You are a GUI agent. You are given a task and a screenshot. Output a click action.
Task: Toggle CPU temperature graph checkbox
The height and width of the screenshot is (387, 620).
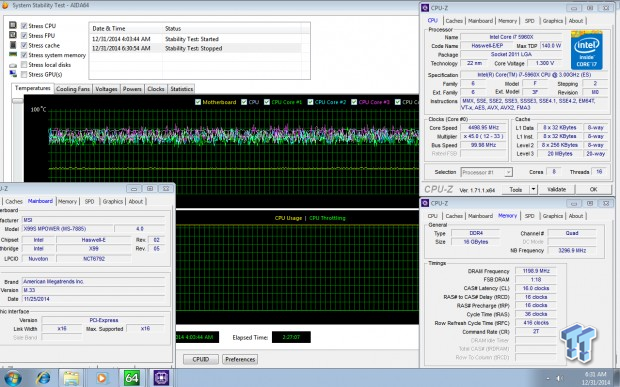pyautogui.click(x=244, y=102)
